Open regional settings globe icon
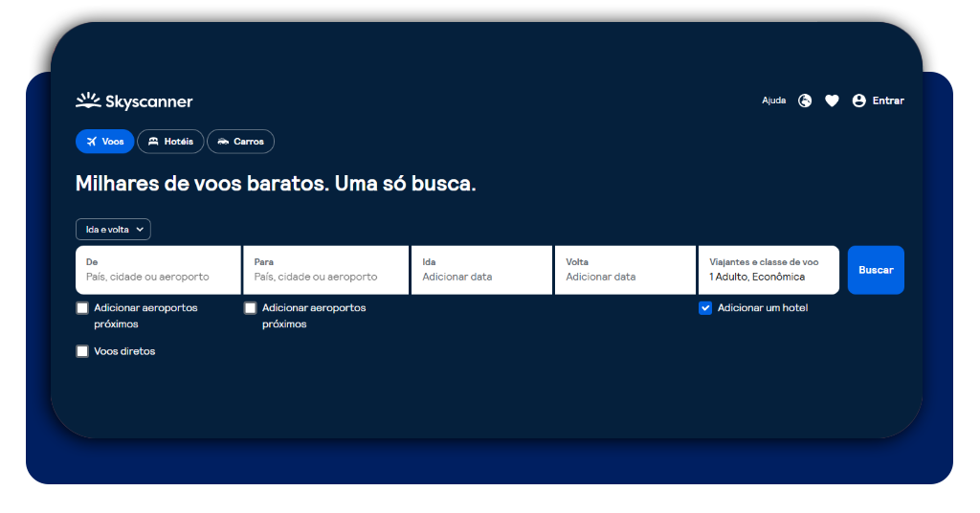 coord(805,100)
